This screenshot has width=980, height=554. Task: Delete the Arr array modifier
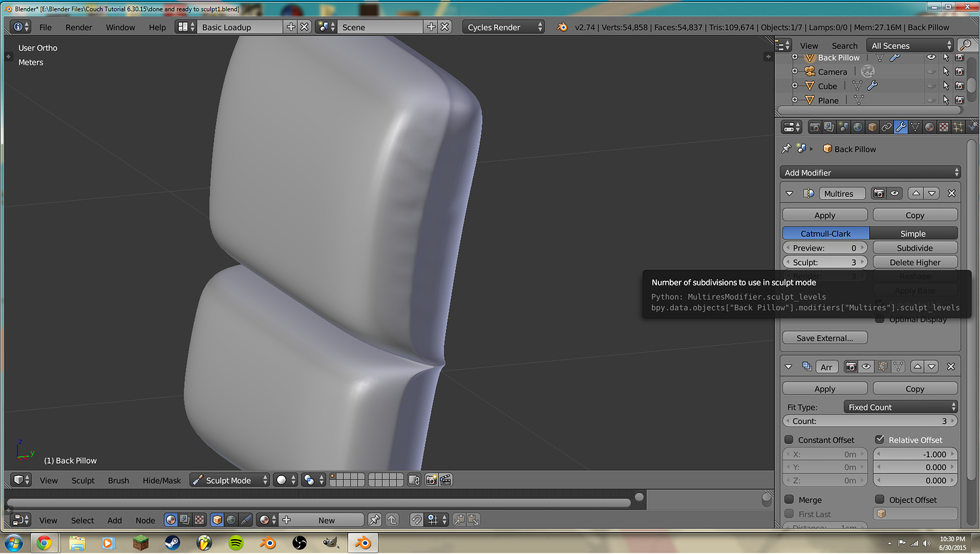click(952, 366)
